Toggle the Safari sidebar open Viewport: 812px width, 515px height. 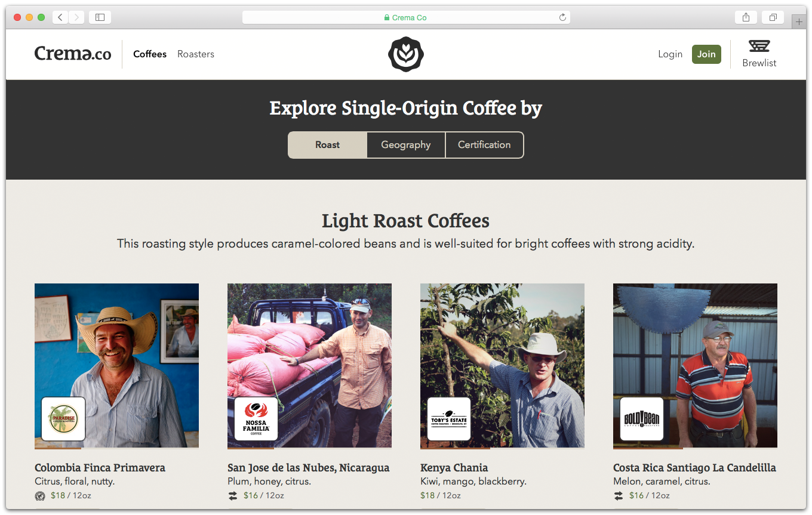tap(100, 17)
